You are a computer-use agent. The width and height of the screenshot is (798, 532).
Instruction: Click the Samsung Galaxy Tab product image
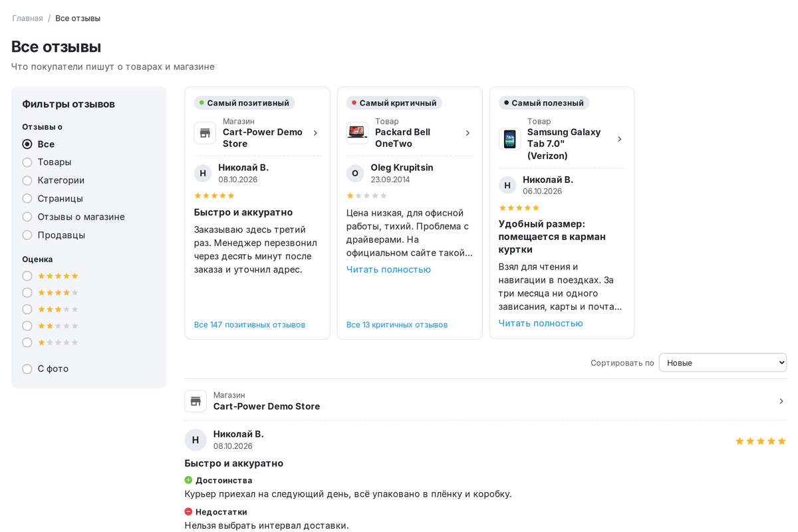[x=509, y=139]
